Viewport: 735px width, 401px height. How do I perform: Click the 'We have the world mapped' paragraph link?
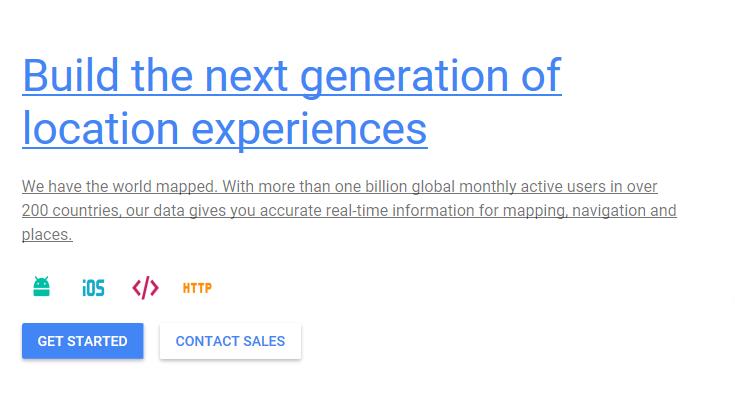point(349,210)
